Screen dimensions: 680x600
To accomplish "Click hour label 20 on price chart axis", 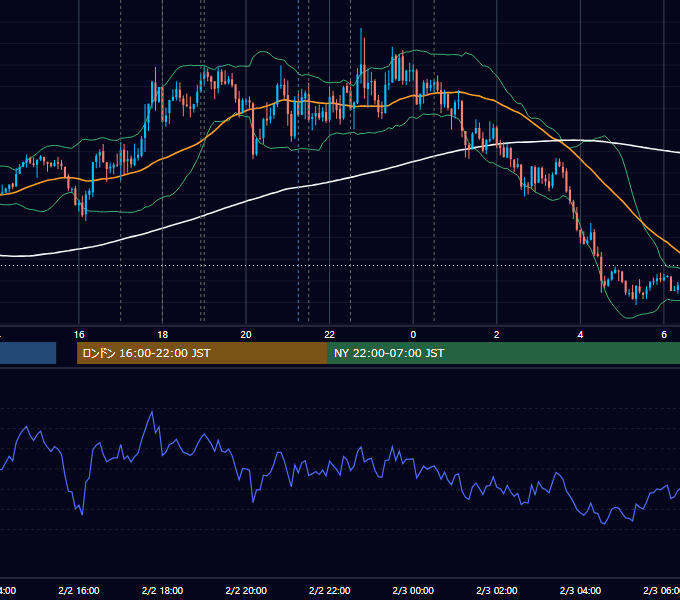I will coord(246,335).
